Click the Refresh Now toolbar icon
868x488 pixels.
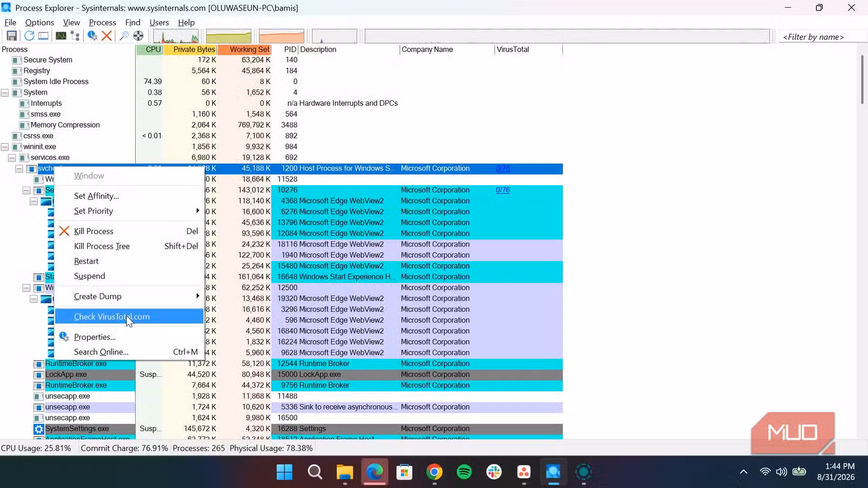29,36
